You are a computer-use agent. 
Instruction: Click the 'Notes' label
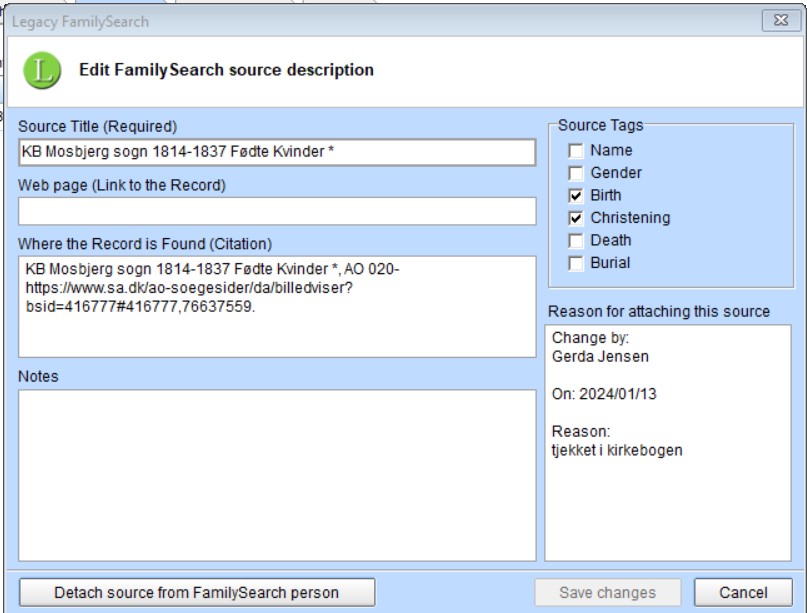pyautogui.click(x=38, y=376)
